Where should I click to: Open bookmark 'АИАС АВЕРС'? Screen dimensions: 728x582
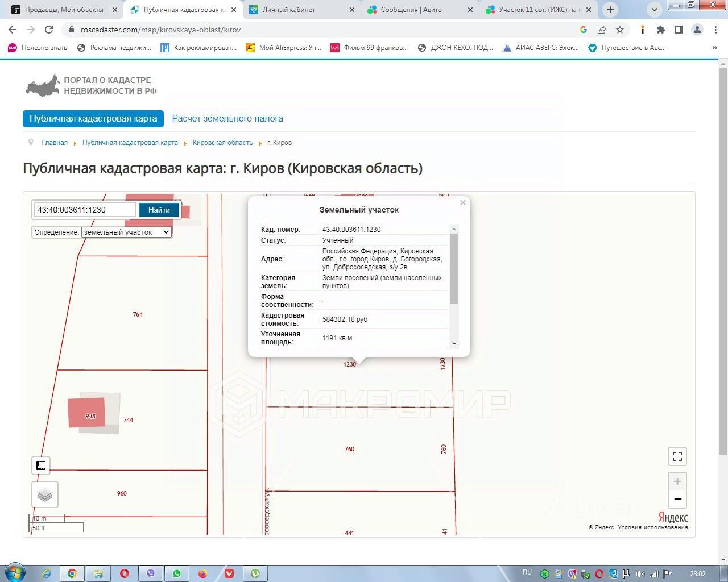click(540, 48)
